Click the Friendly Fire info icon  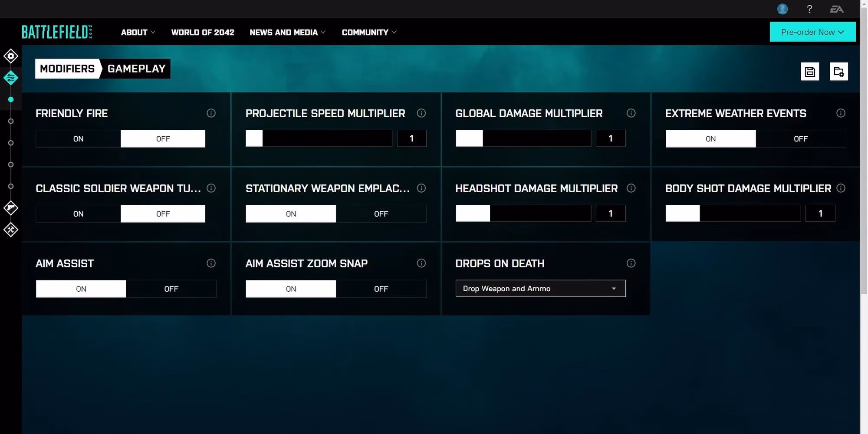211,113
